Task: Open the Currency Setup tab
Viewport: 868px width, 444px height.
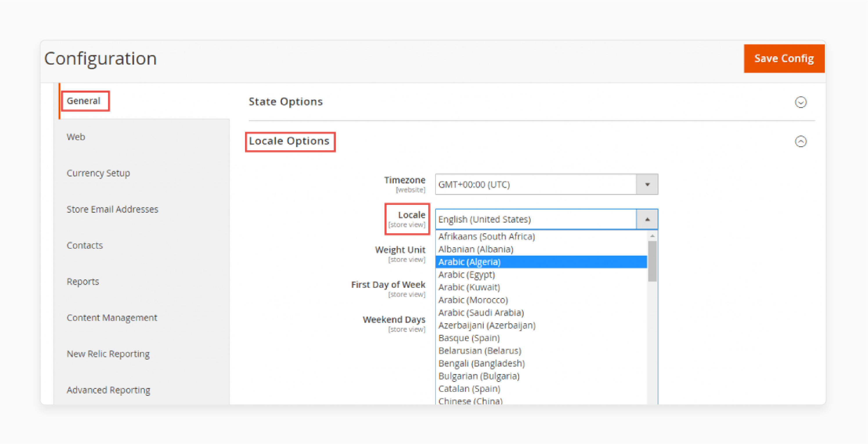Action: [x=98, y=173]
